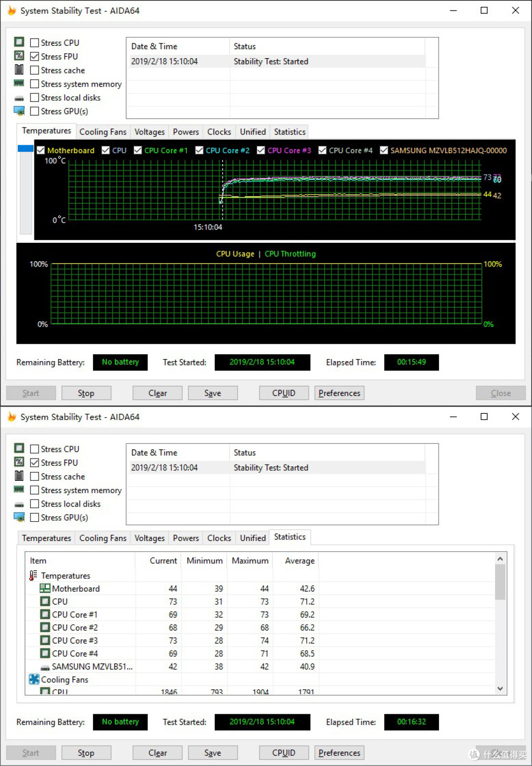532x766 pixels.
Task: Open the Unified tab in the bottom window
Action: 253,538
